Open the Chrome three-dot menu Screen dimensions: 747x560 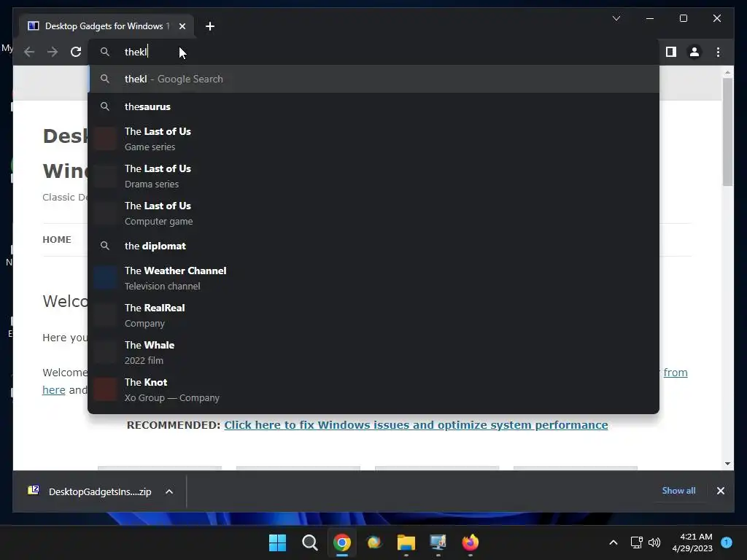click(718, 52)
